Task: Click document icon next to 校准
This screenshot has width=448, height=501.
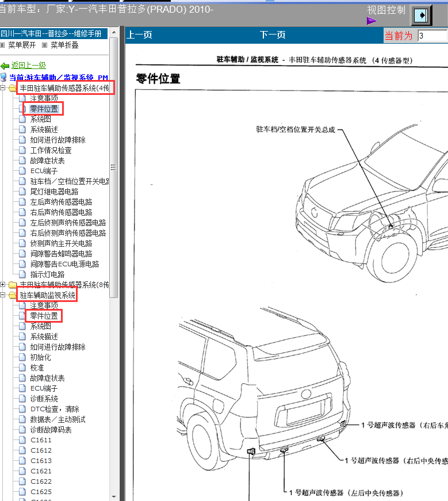Action: tap(22, 368)
